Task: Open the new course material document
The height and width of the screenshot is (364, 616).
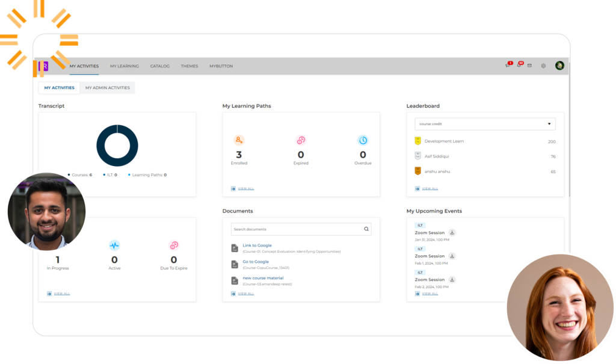Action: pos(263,278)
